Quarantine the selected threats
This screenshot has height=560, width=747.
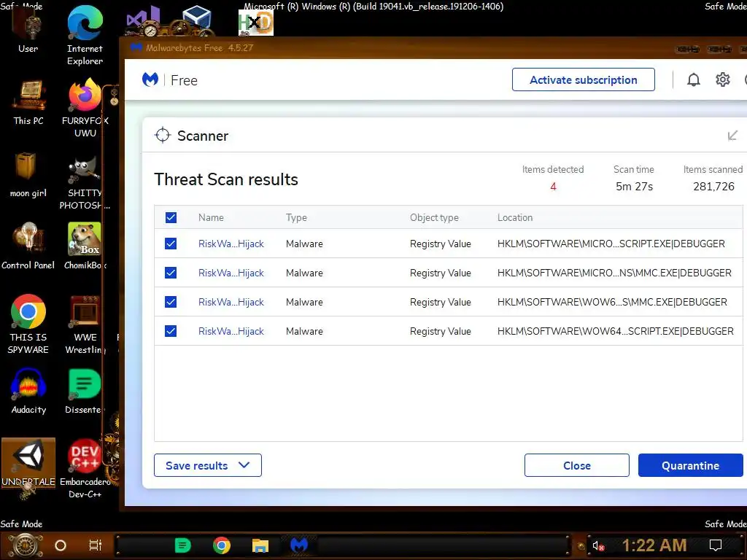[x=690, y=465]
